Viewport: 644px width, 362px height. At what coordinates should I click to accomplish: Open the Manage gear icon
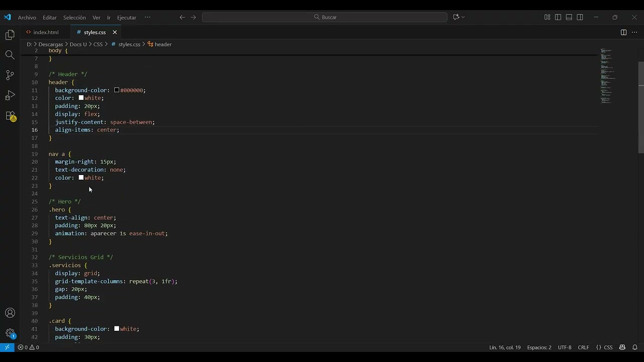[10, 333]
